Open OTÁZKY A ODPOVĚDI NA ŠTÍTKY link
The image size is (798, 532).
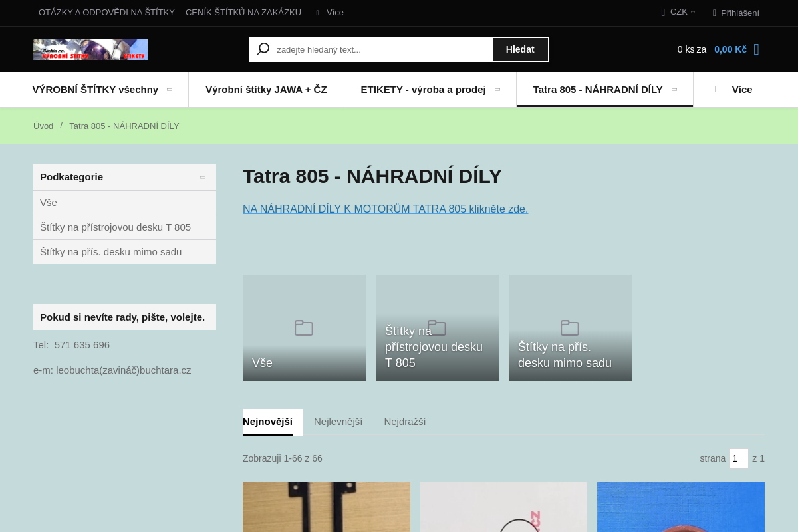click(x=106, y=12)
